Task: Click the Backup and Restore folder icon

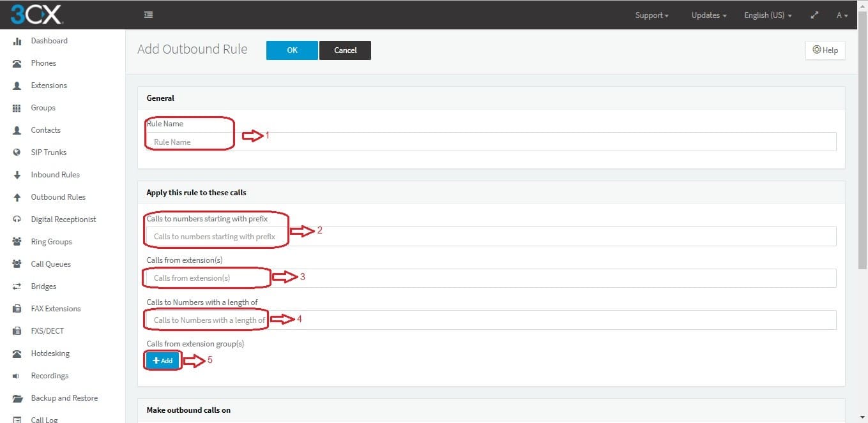Action: point(17,398)
